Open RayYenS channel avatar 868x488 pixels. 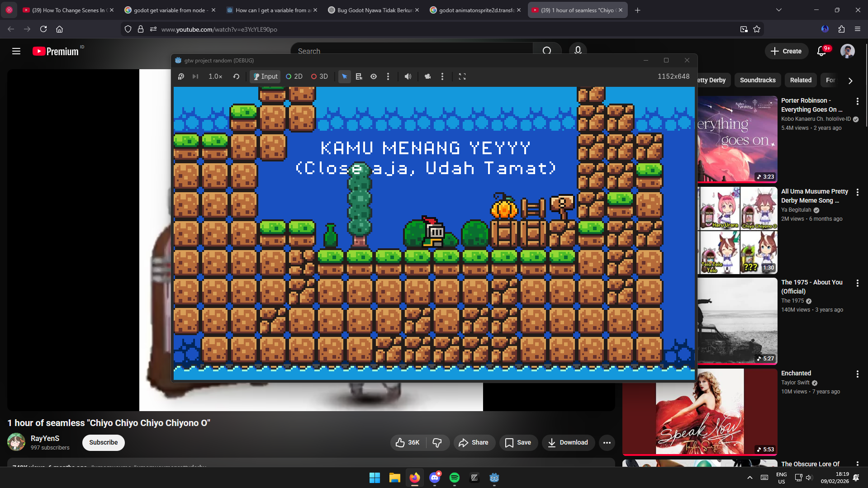click(16, 442)
